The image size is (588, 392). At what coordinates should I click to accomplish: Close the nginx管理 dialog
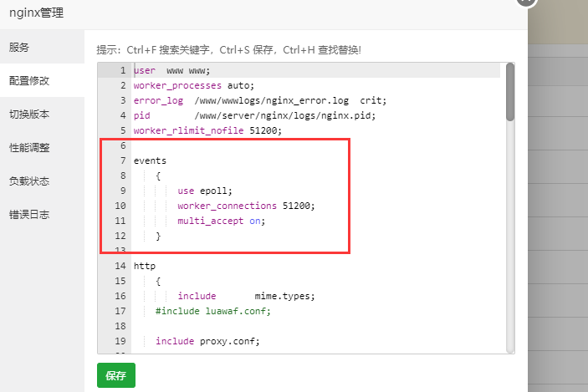526,2
